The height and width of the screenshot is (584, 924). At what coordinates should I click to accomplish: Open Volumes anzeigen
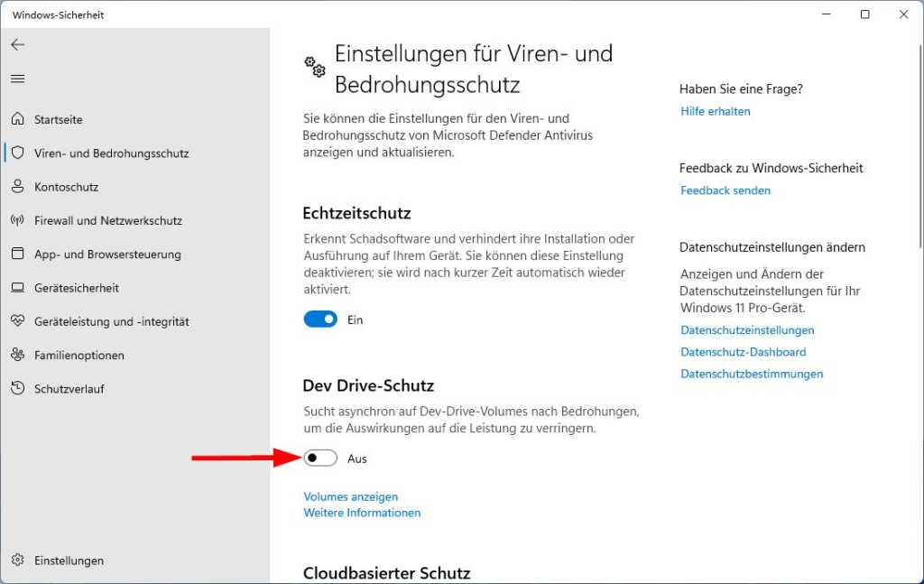[350, 496]
